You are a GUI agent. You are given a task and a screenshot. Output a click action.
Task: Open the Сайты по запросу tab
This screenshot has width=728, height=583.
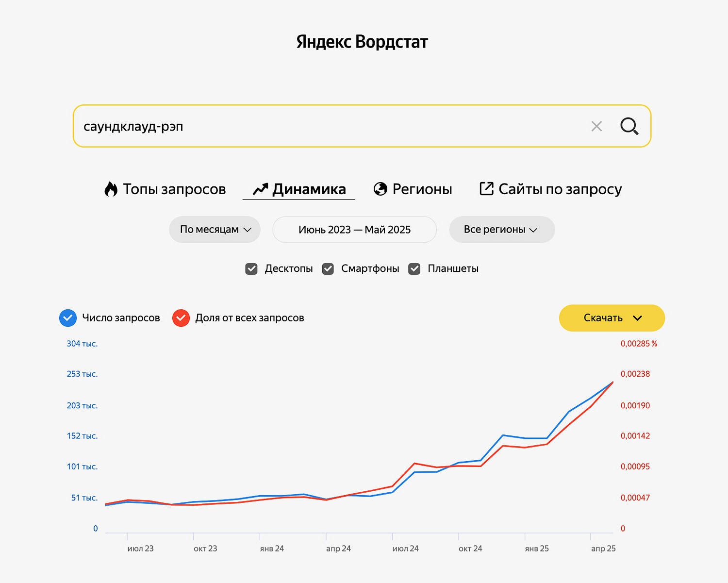(x=550, y=189)
